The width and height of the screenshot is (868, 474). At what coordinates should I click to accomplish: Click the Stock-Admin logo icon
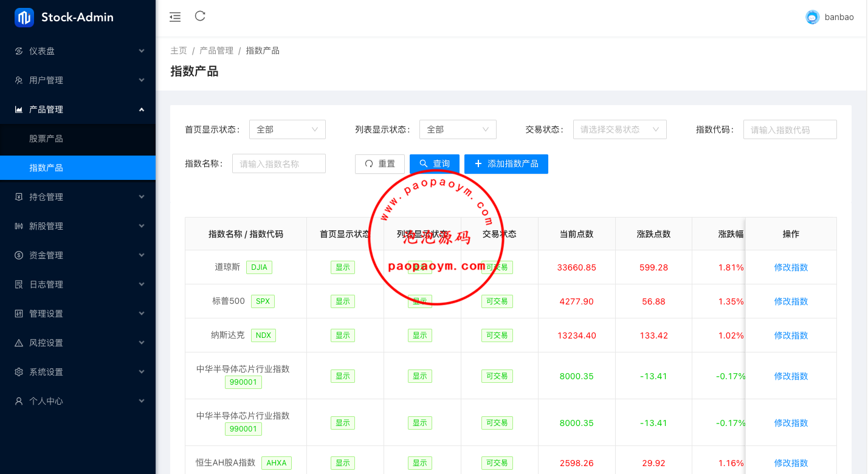24,18
